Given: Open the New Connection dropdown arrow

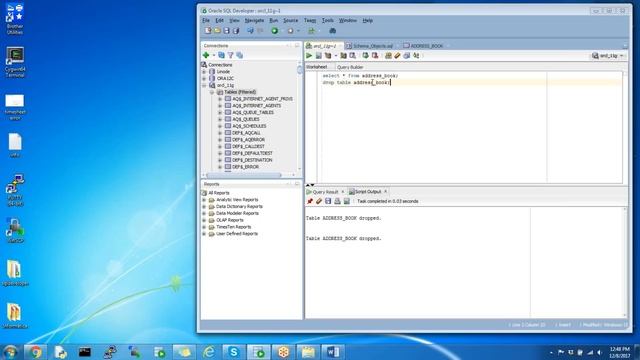Looking at the screenshot, I should coord(213,56).
